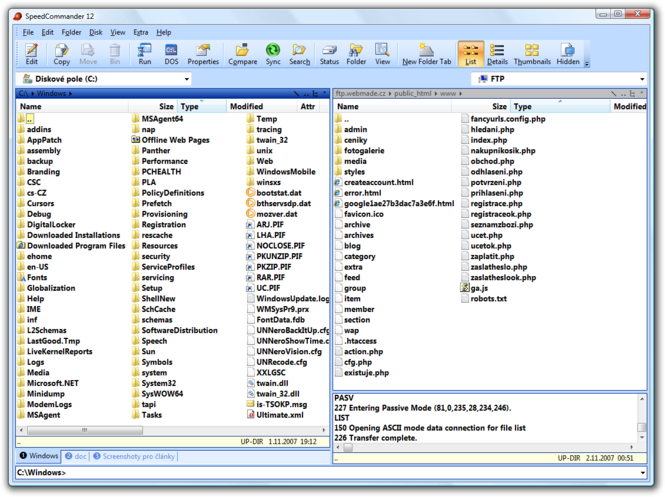Start the Compare folders tool
The image size is (665, 497).
click(243, 54)
